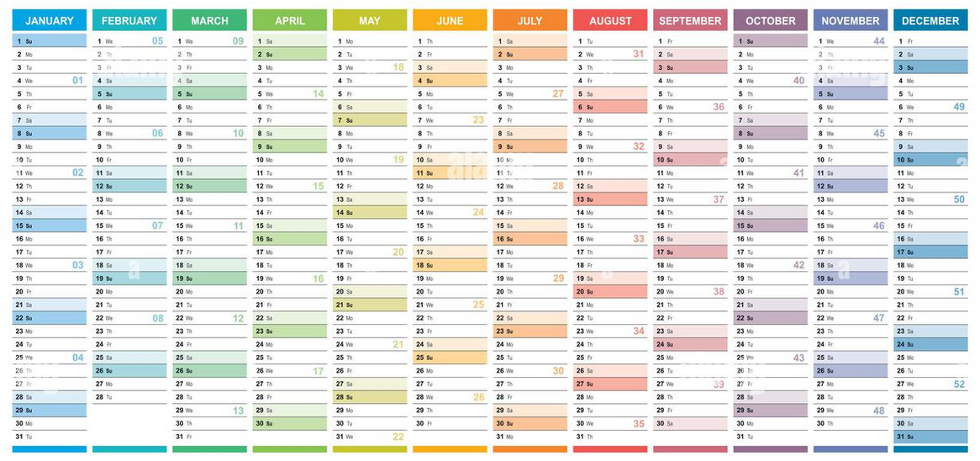Select Sunday March 19 row
The image size is (980, 461).
(x=209, y=278)
